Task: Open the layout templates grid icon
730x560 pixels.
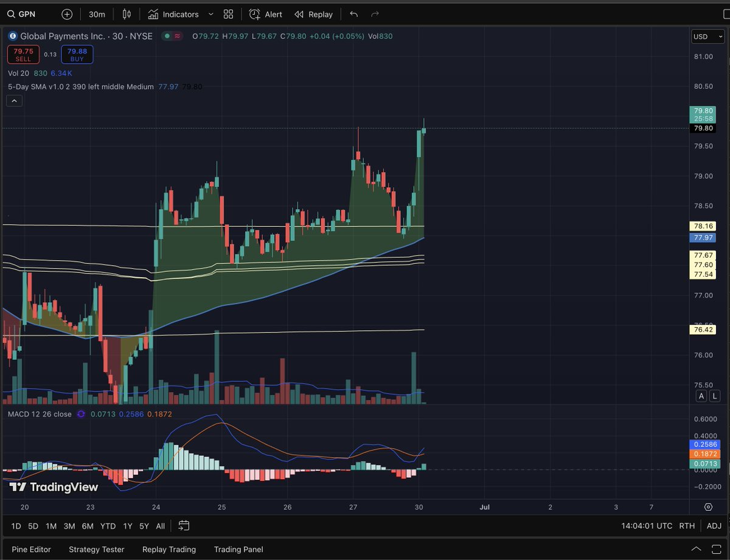Action: 228,14
